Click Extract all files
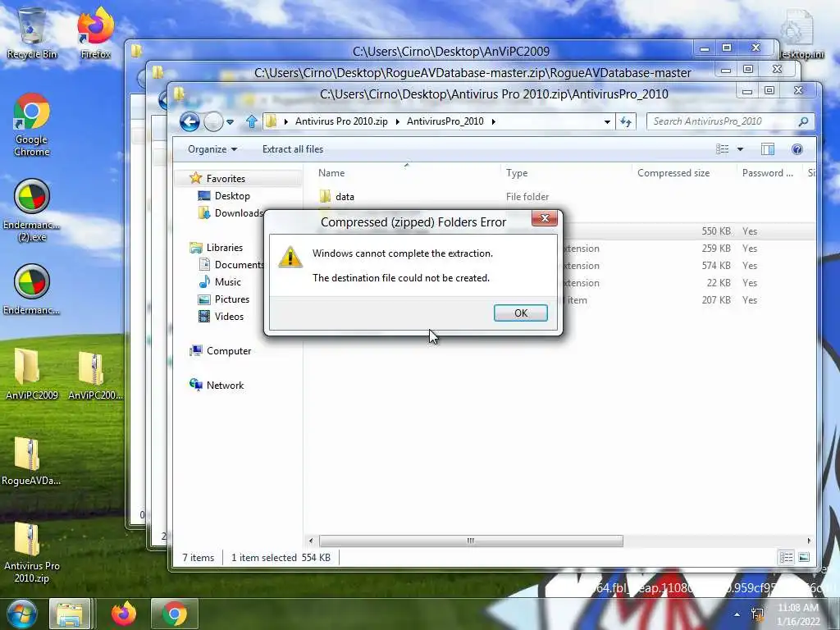The height and width of the screenshot is (630, 840). (x=293, y=149)
